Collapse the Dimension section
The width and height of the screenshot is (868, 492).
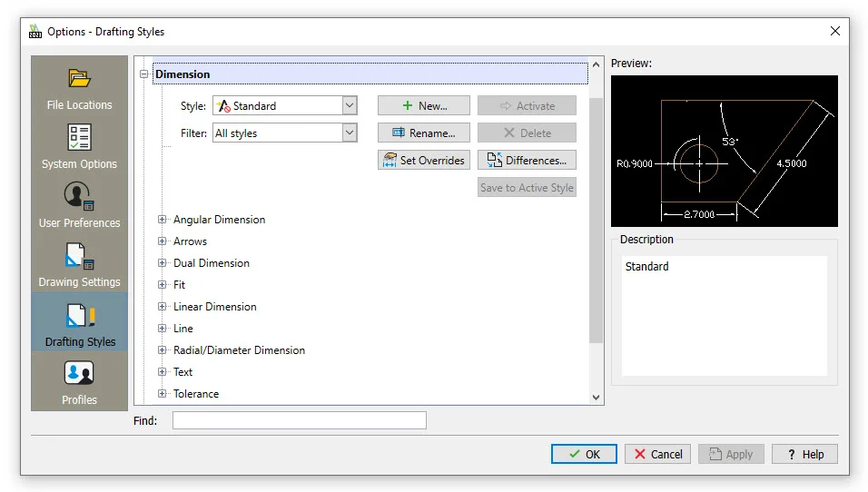pyautogui.click(x=143, y=74)
